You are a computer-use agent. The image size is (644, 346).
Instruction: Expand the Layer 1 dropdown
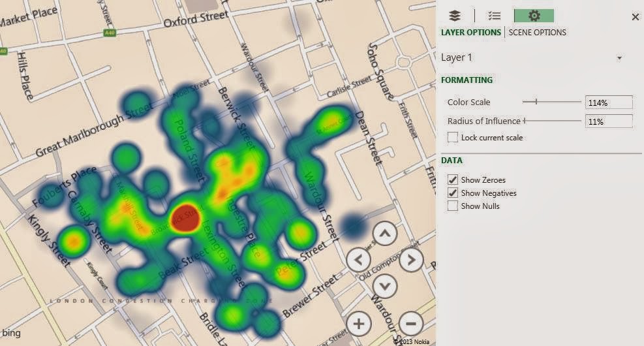619,58
